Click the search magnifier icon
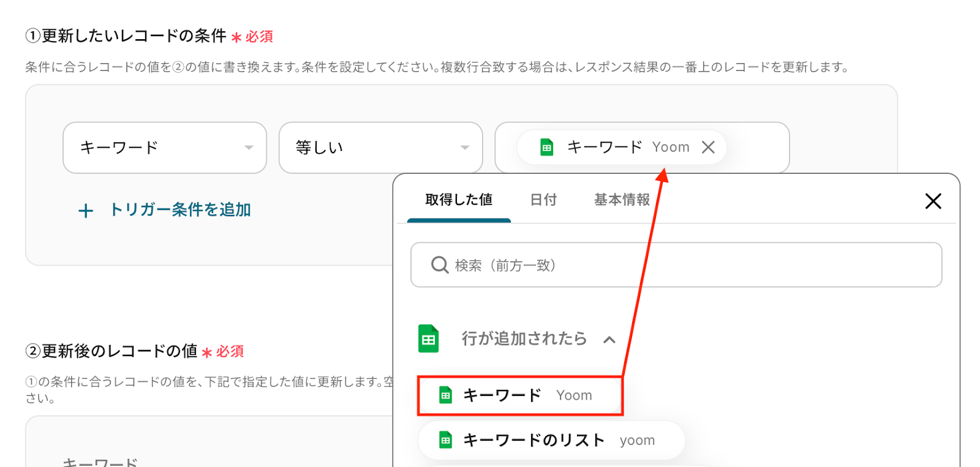The width and height of the screenshot is (980, 467). 440,265
